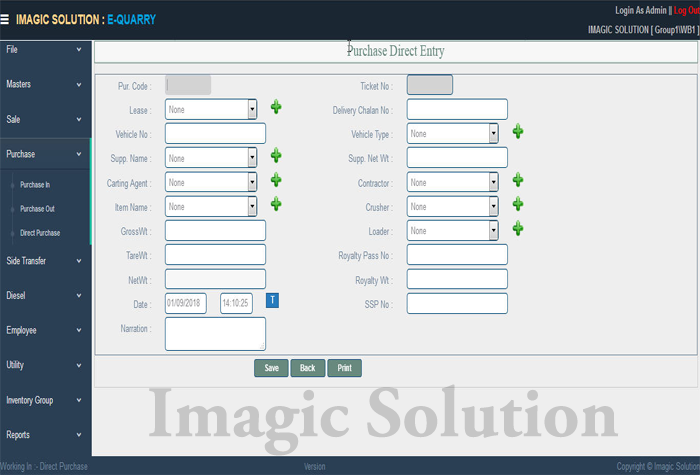Click IMAGIC SOLUTION : E-QUARRY title

(x=86, y=20)
